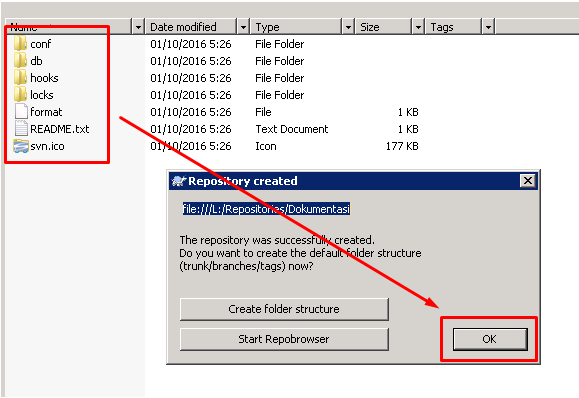Select the conf folder name
The image size is (579, 398).
pos(41,44)
